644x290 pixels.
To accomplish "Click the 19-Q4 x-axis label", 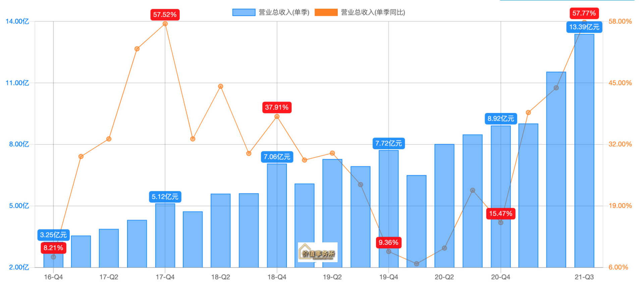I will point(388,277).
